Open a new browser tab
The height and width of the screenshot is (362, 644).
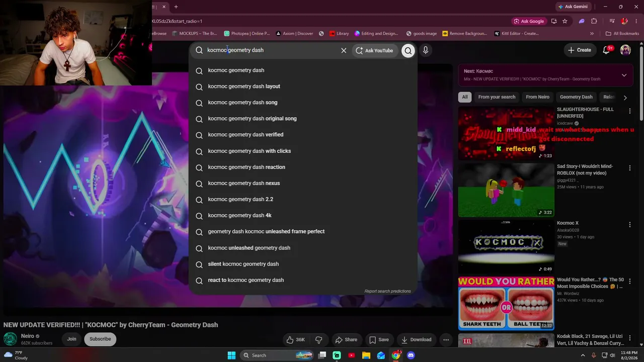176,7
